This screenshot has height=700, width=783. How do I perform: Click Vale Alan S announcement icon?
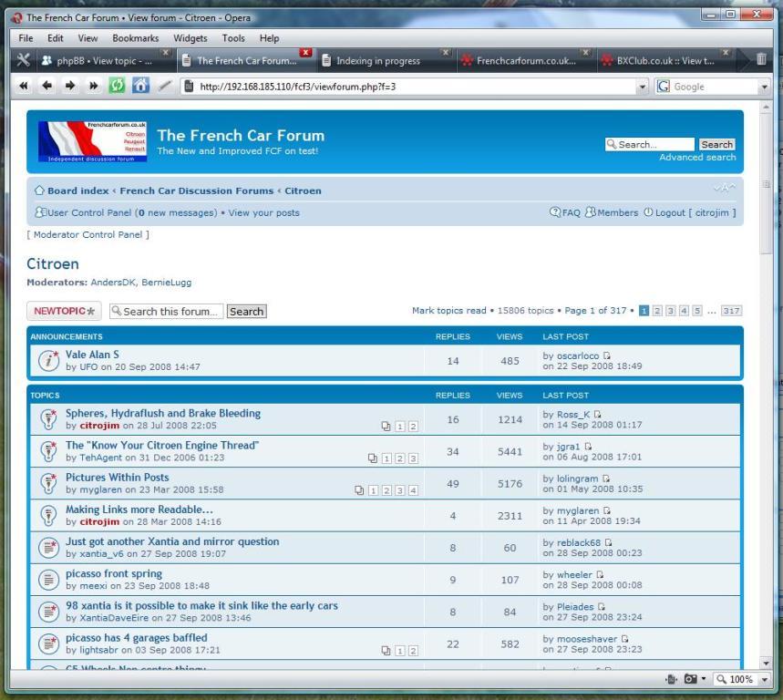pos(49,360)
